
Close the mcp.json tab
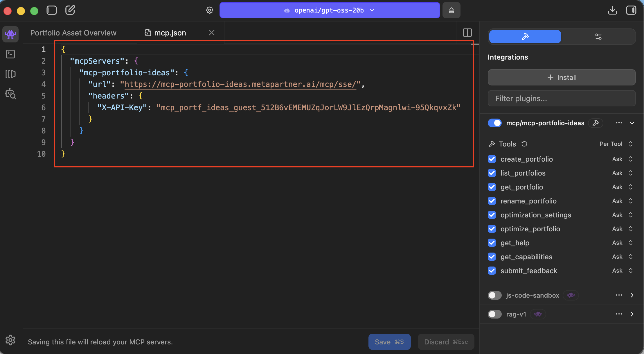(212, 33)
